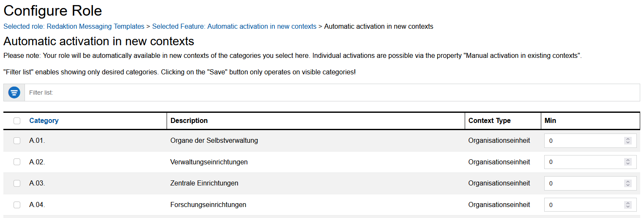644x218 pixels.
Task: Focus the Min value field for A.04.
Action: click(x=584, y=205)
